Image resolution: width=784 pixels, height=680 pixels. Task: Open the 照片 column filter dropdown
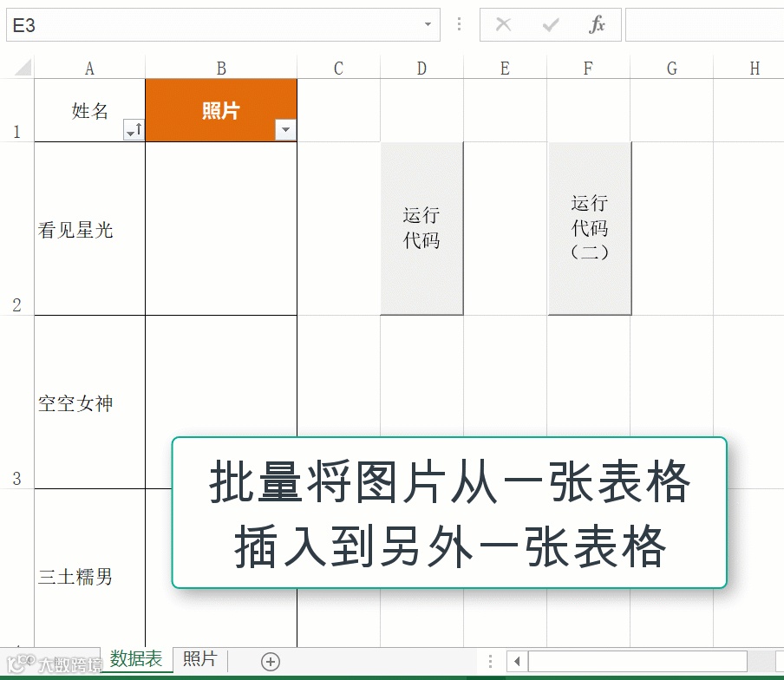pos(285,129)
